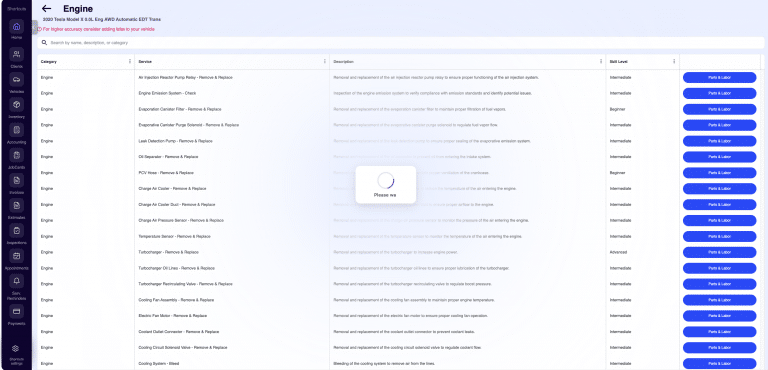Open Parts & Labor for Temperature Sensor
Screen dimensions: 768x370
(720, 236)
